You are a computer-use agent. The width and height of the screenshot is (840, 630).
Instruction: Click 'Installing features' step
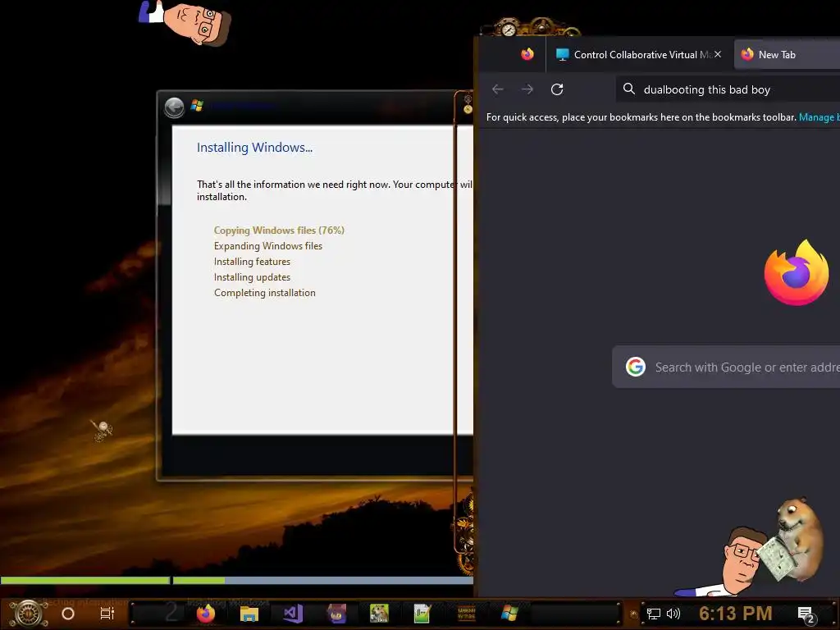pos(252,262)
